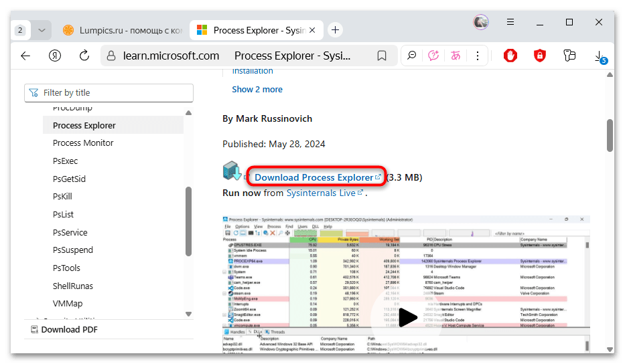Viewport: 625px width, 364px height.
Task: Open the three-dot page options menu
Action: (x=478, y=56)
